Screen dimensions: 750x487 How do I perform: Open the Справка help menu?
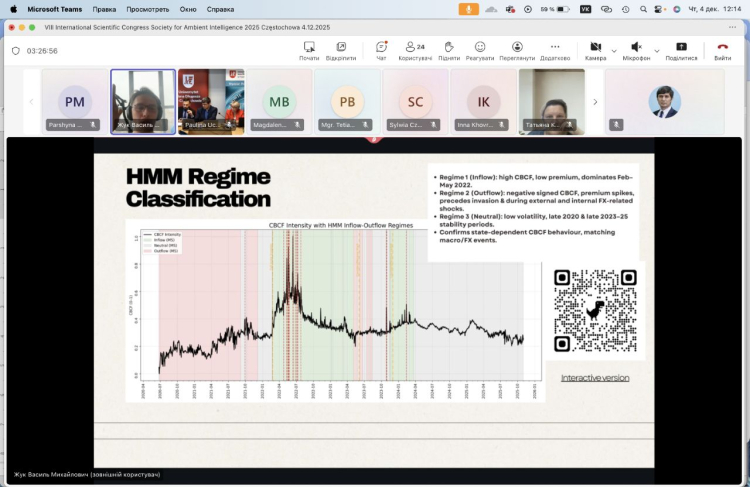click(220, 8)
